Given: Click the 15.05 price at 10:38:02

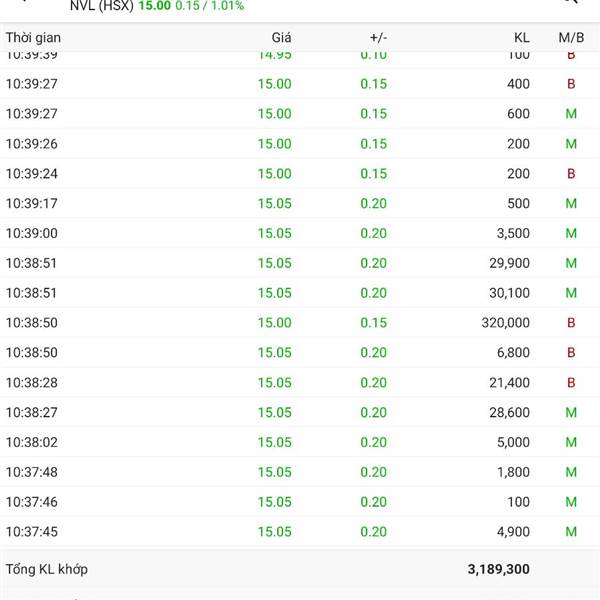Looking at the screenshot, I should coord(274,442).
